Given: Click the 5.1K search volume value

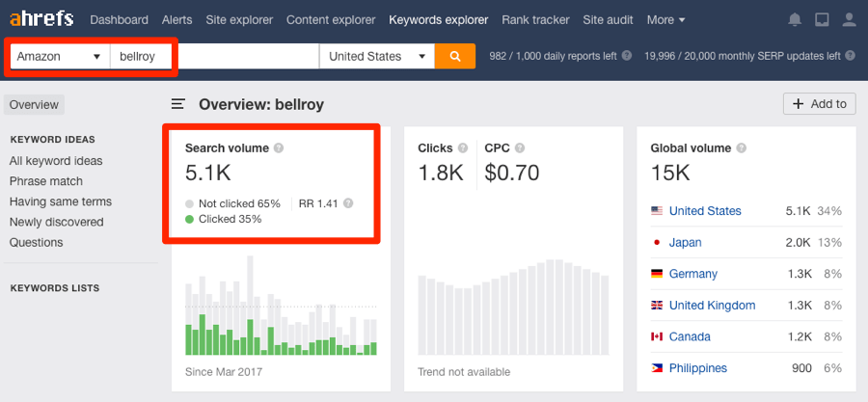Looking at the screenshot, I should click(208, 174).
